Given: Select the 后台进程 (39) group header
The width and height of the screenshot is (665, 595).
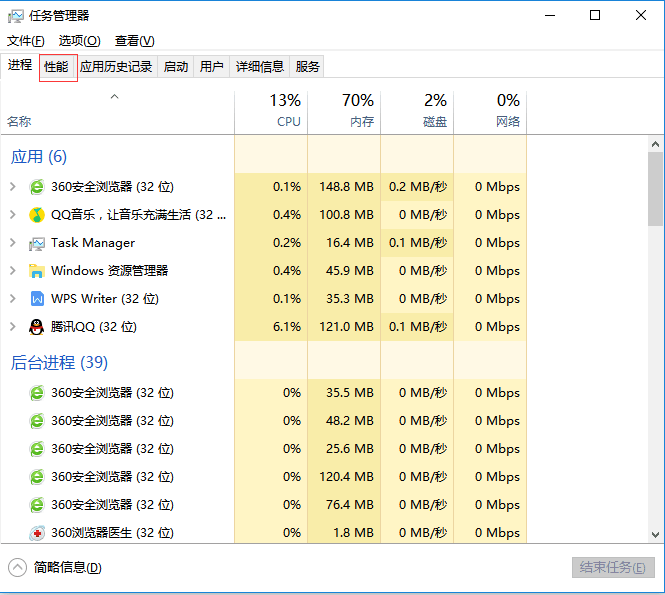Looking at the screenshot, I should 59,363.
